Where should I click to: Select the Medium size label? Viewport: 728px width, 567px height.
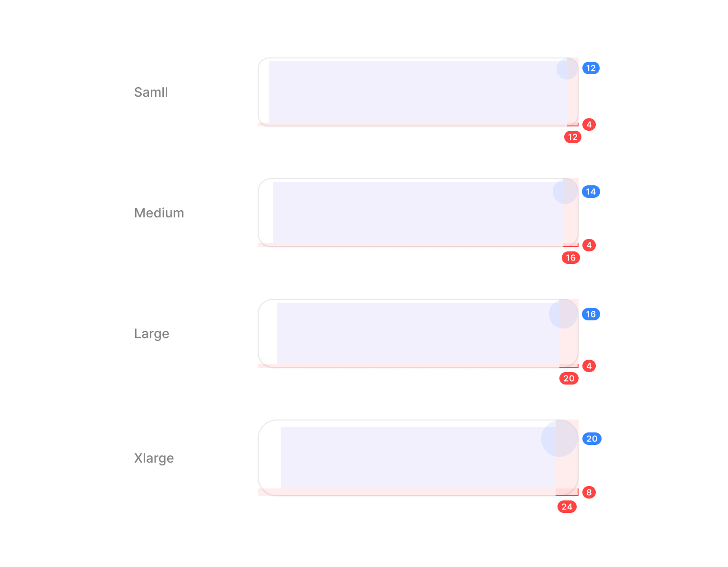coord(159,213)
